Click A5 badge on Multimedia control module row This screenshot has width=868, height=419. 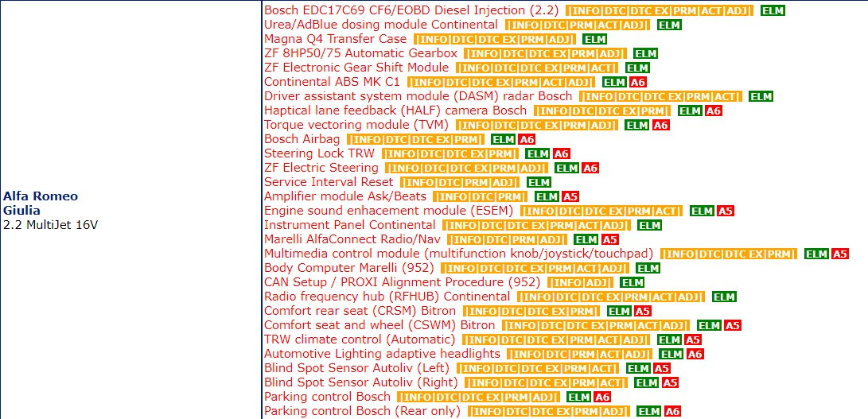pos(840,254)
